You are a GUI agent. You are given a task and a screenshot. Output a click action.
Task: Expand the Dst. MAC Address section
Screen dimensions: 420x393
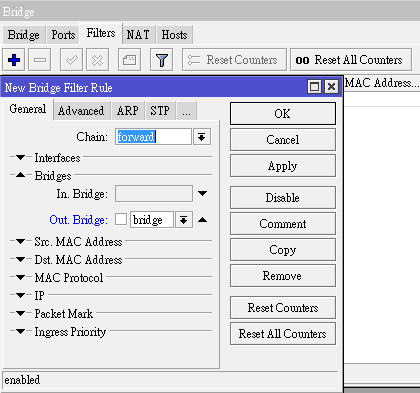20,259
